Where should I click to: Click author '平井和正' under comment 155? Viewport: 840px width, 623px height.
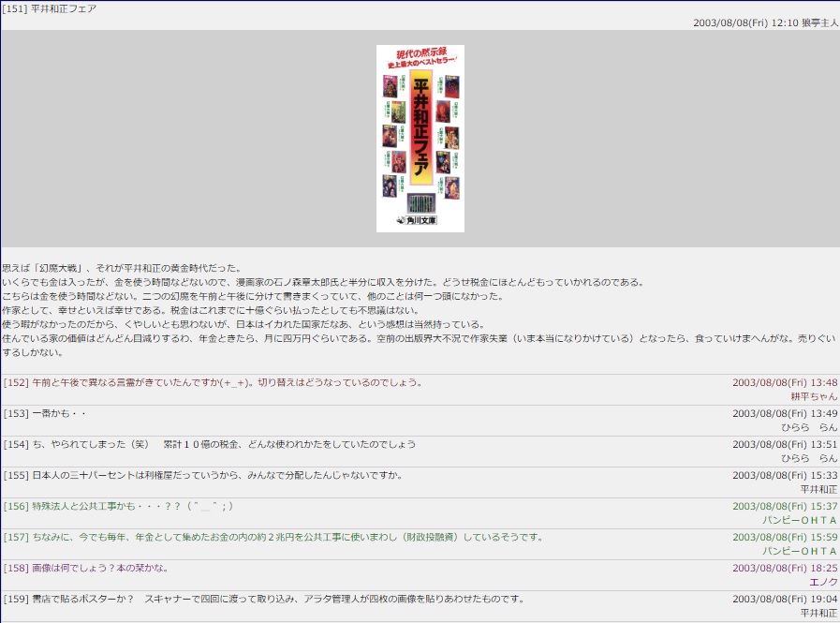click(818, 489)
